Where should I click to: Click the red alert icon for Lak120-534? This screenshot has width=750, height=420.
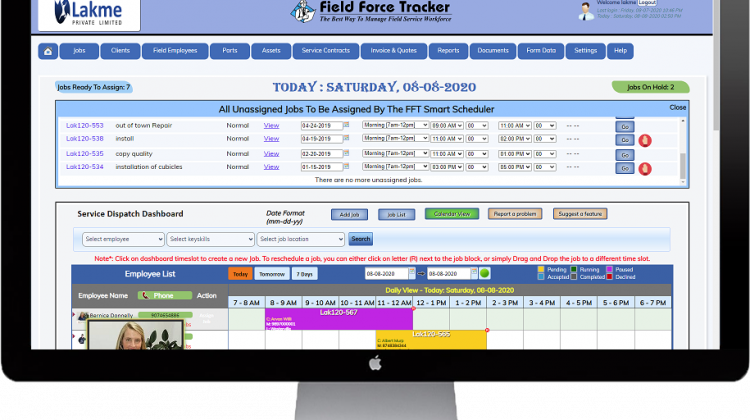click(645, 168)
